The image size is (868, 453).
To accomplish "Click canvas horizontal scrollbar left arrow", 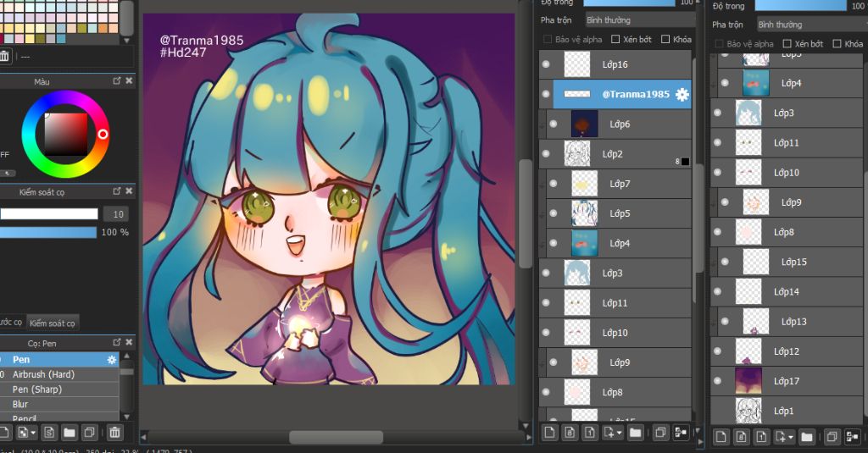I will click(142, 437).
